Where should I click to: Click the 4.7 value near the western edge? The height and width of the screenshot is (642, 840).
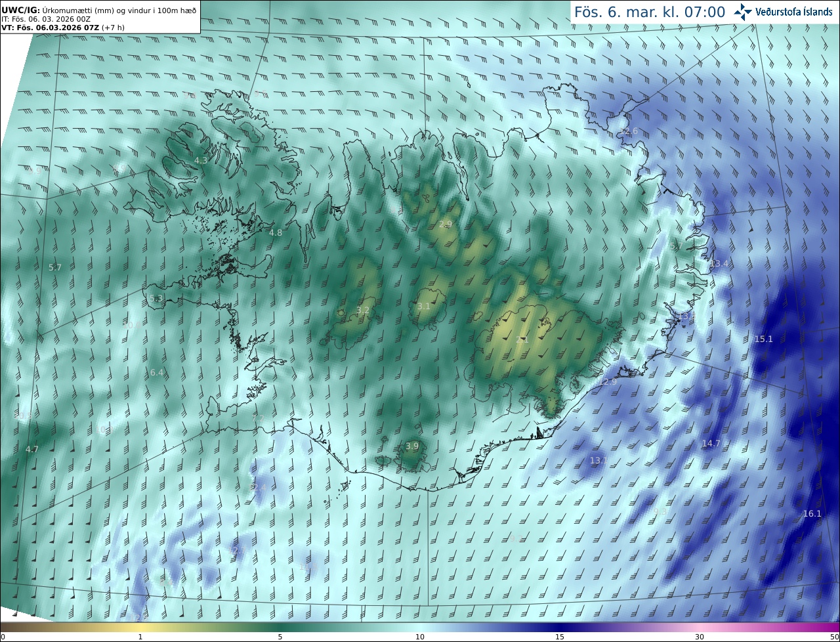click(32, 450)
